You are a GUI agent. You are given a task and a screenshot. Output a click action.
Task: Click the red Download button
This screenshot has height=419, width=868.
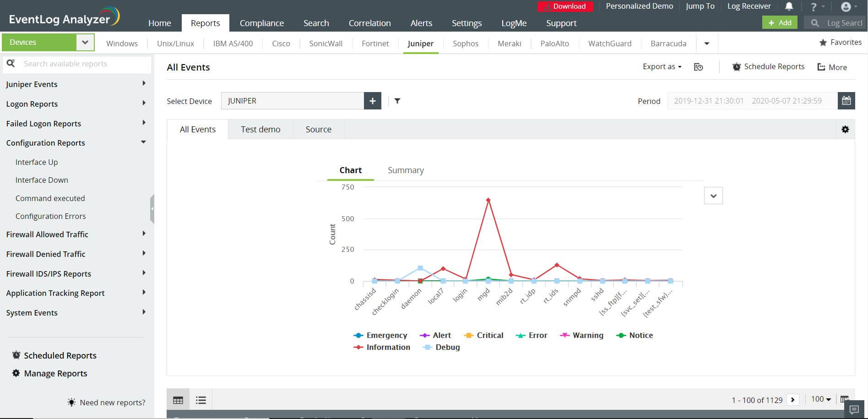click(x=565, y=6)
